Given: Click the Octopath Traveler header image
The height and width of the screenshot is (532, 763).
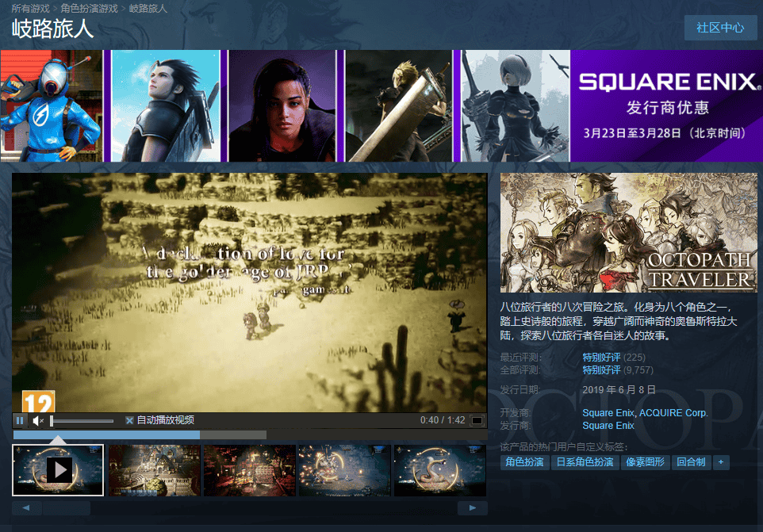Looking at the screenshot, I should tap(629, 232).
